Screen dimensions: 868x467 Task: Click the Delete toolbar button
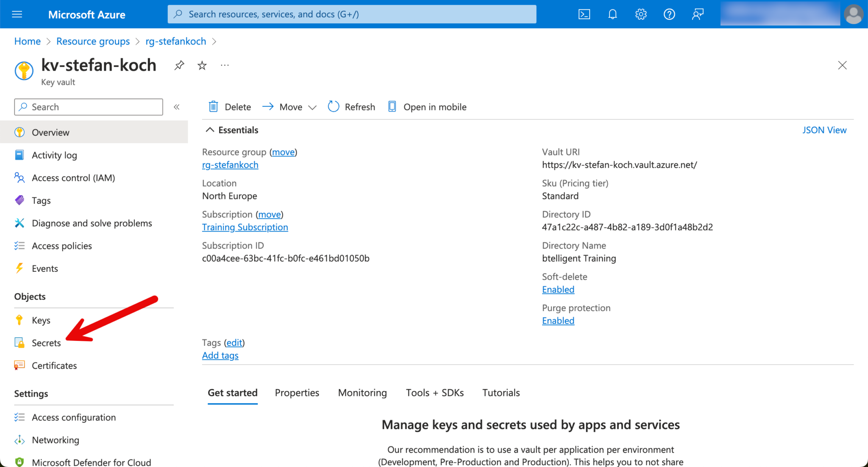pos(230,107)
